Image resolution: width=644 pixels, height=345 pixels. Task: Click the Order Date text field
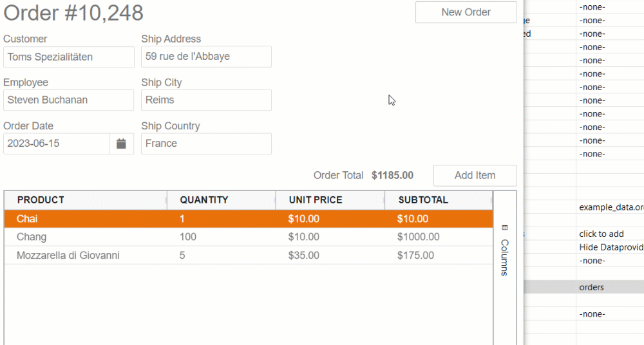point(56,144)
